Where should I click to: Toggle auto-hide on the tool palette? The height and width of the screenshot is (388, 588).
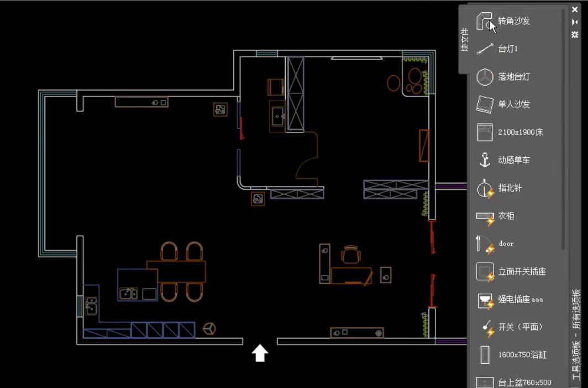[x=575, y=22]
